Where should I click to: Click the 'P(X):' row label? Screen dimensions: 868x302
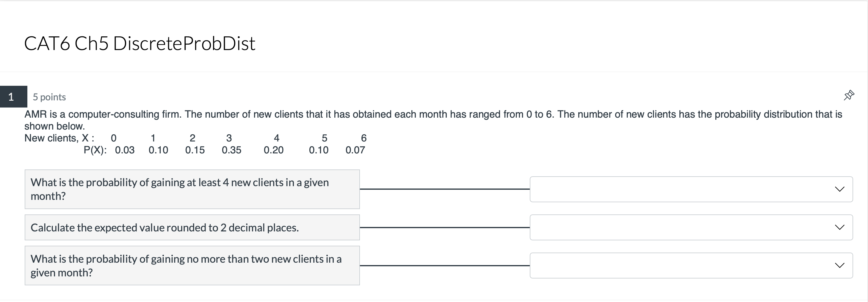coord(95,150)
